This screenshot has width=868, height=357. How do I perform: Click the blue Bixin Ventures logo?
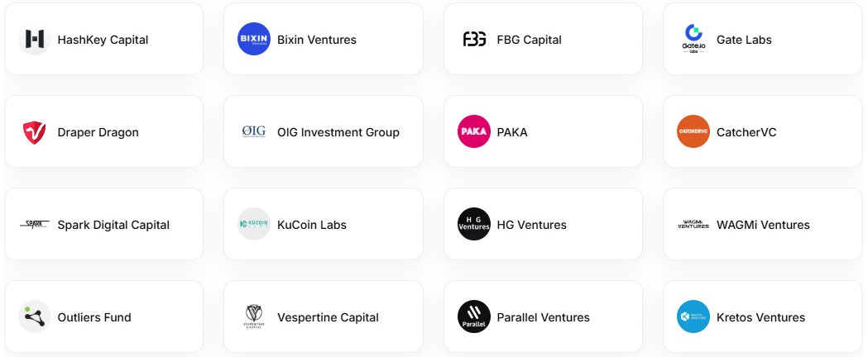click(x=253, y=39)
